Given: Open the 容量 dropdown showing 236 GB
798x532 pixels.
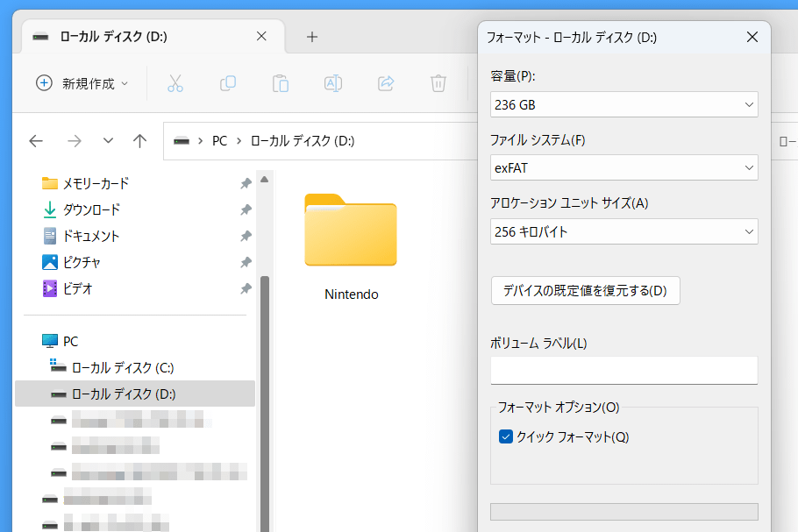Looking at the screenshot, I should 623,104.
